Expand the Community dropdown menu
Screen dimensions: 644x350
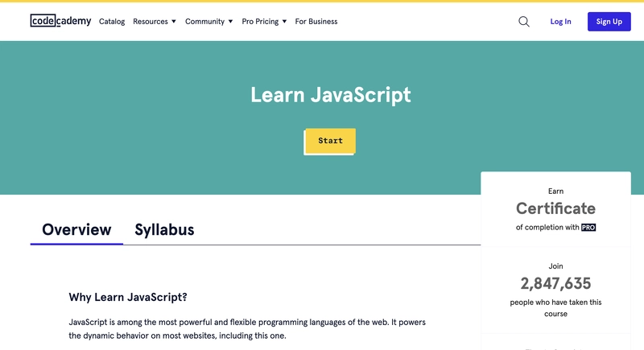(208, 22)
